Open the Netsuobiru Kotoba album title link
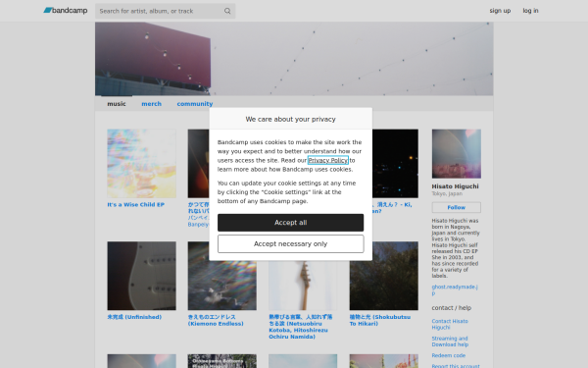The height and width of the screenshot is (368, 588). [301, 327]
